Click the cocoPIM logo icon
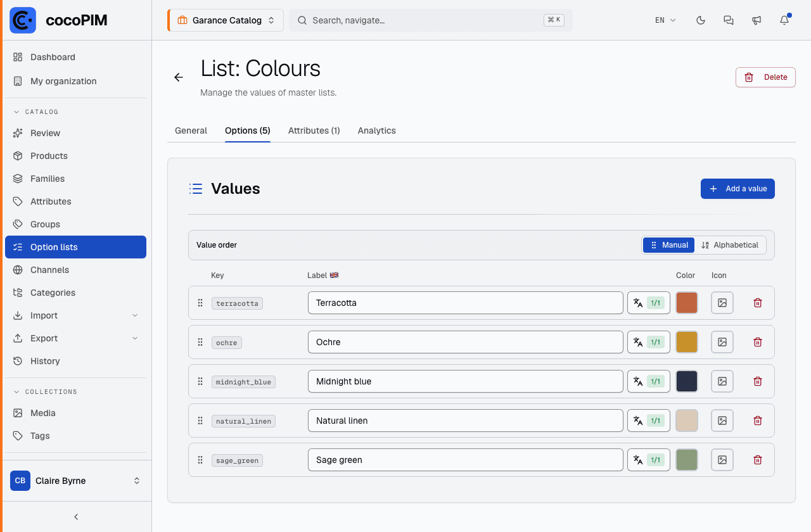 23,20
